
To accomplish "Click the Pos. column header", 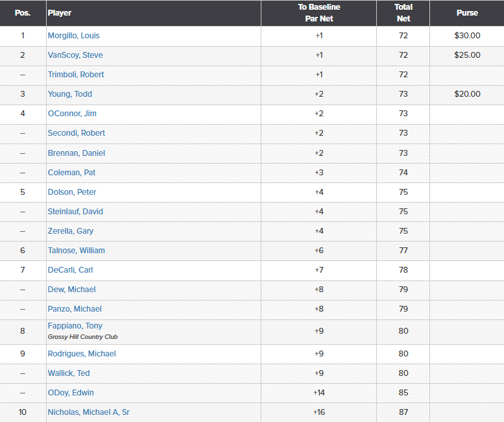I will pos(23,13).
